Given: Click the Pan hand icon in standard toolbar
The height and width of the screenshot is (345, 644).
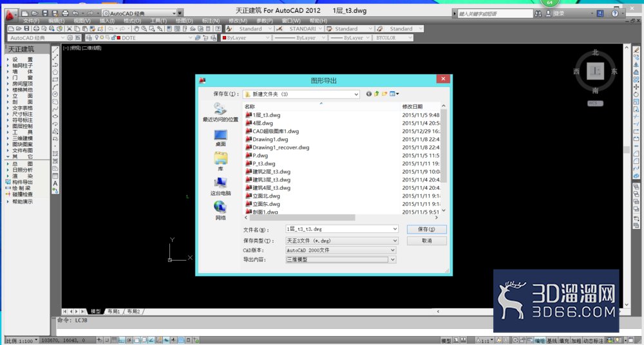Looking at the screenshot, I should 137,29.
